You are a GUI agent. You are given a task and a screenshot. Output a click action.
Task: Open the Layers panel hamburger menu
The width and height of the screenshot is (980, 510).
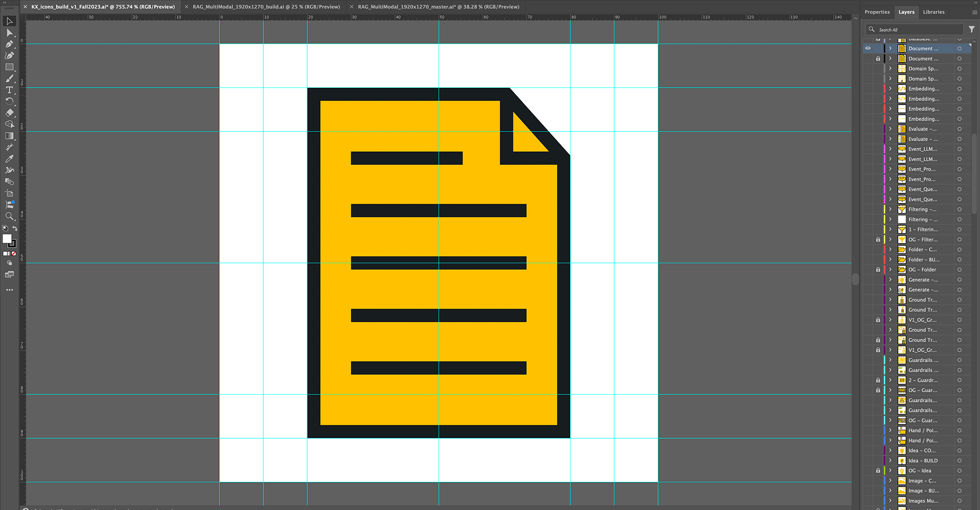[974, 12]
